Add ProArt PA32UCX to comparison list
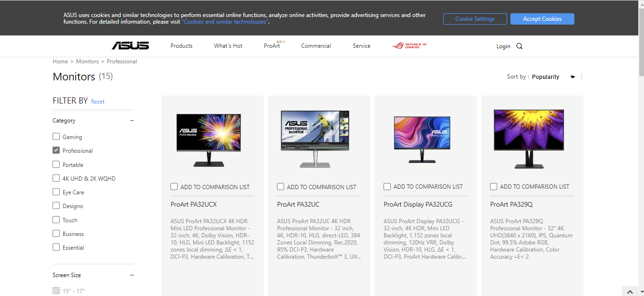 (174, 187)
